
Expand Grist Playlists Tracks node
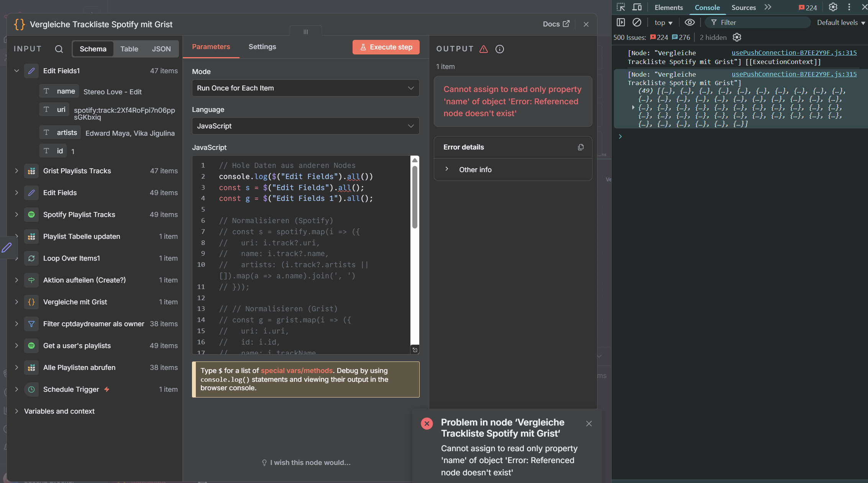tap(16, 171)
